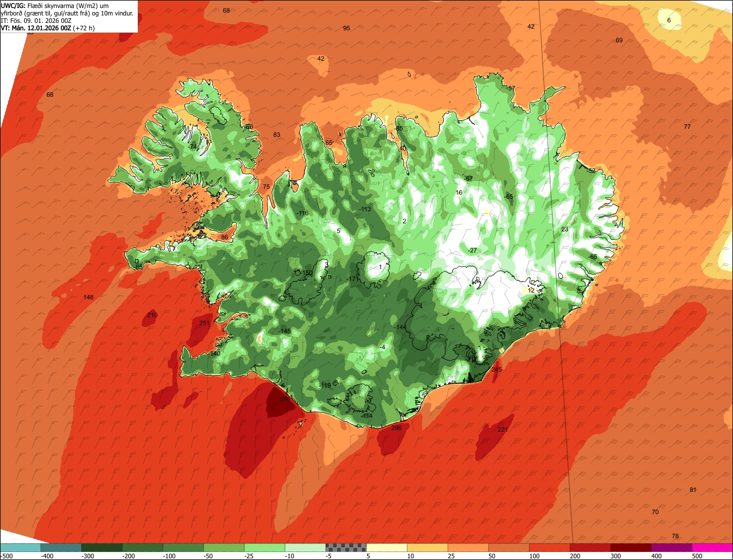
Task: Click the value -27 over the eastern highlands
Action: (x=472, y=250)
